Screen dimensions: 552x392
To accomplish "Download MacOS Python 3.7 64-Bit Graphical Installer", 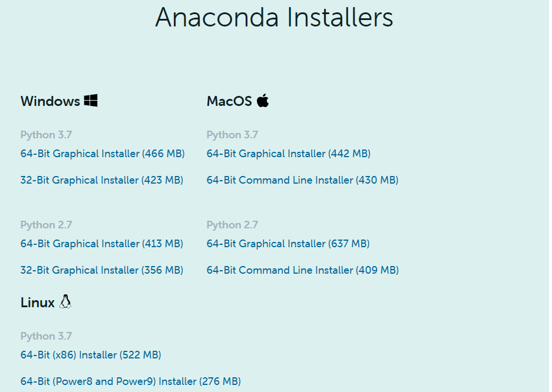I will [x=288, y=154].
